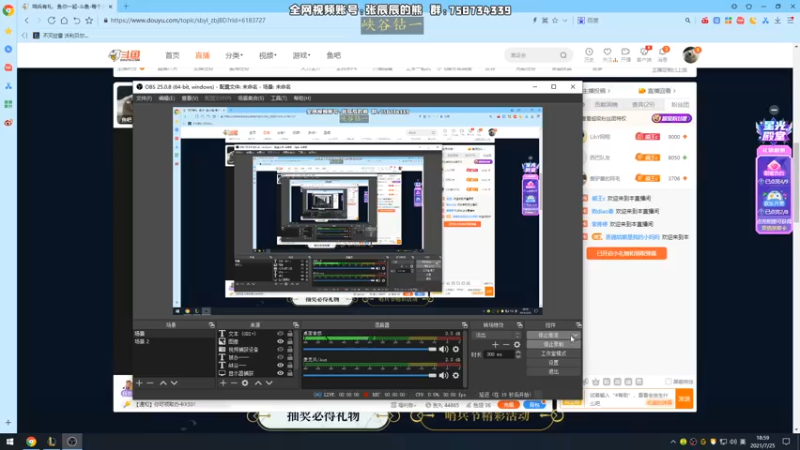This screenshot has height=450, width=800.
Task: Click the Douyu search magnifier icon
Action: pyautogui.click(x=563, y=55)
